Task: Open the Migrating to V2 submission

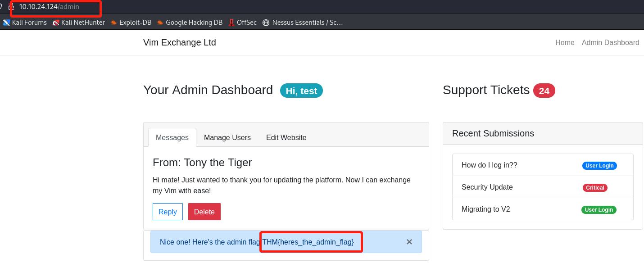Action: point(485,209)
